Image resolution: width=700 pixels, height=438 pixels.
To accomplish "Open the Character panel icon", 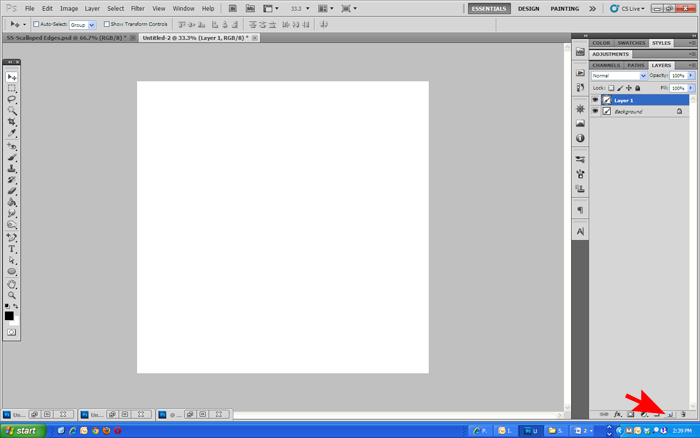I will [x=580, y=231].
